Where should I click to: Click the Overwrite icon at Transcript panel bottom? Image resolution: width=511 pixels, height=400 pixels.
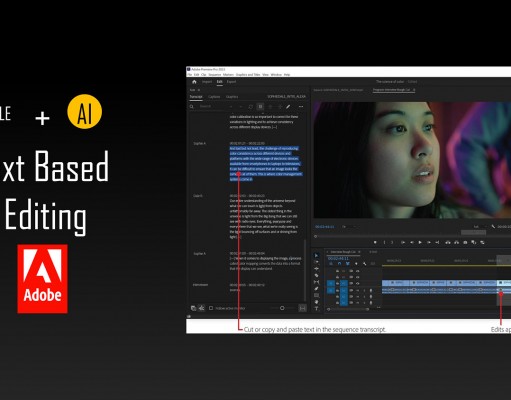click(x=202, y=308)
